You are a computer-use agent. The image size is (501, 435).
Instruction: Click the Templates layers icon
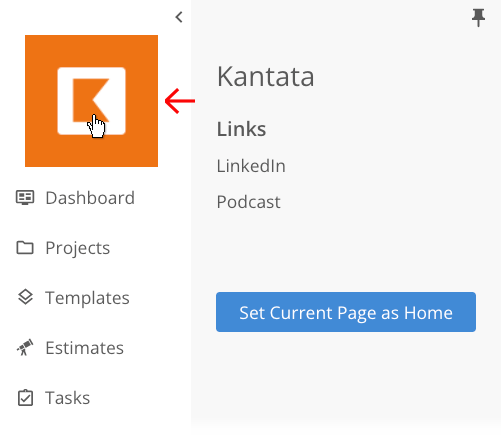tap(25, 297)
